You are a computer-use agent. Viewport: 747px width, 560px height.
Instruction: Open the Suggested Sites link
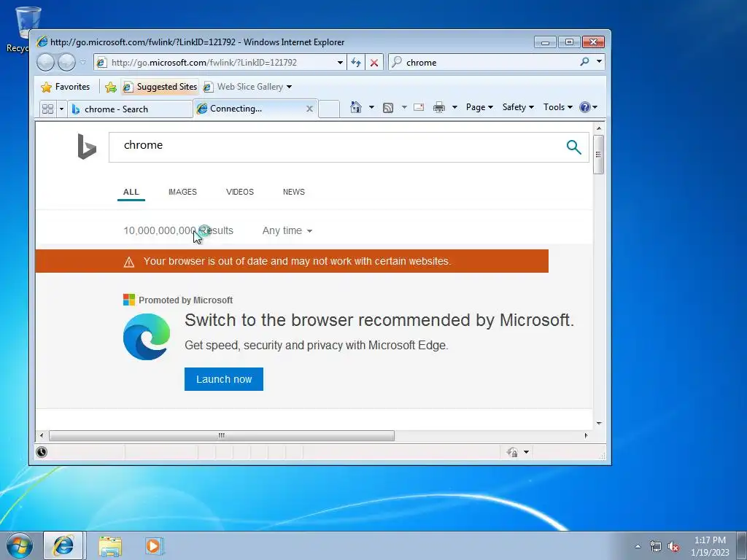(x=160, y=87)
